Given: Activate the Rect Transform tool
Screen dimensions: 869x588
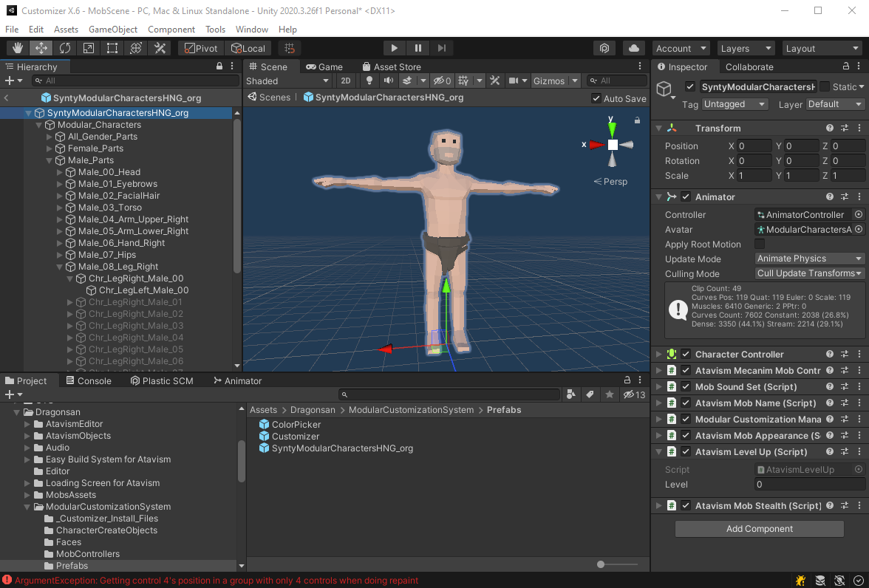Looking at the screenshot, I should 112,47.
